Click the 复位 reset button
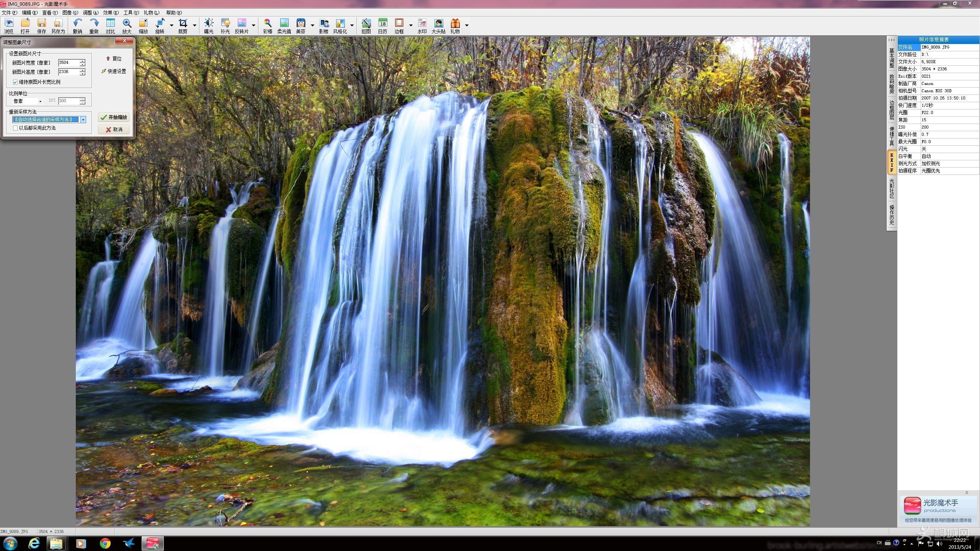Image resolution: width=980 pixels, height=551 pixels. [x=114, y=59]
